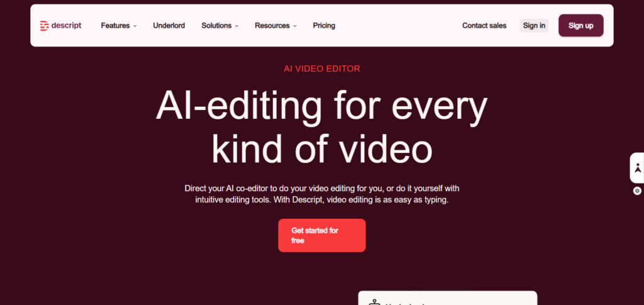Open the Resources dropdown
This screenshot has width=644, height=305.
pos(275,25)
